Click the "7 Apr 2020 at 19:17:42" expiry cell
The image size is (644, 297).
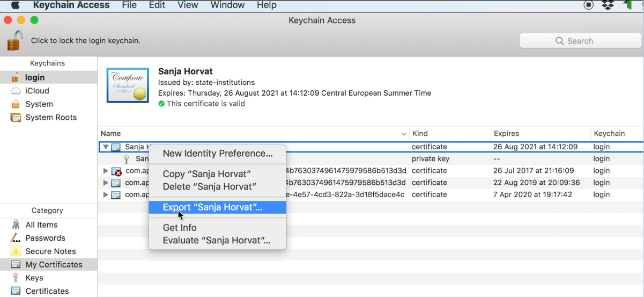[x=532, y=194]
